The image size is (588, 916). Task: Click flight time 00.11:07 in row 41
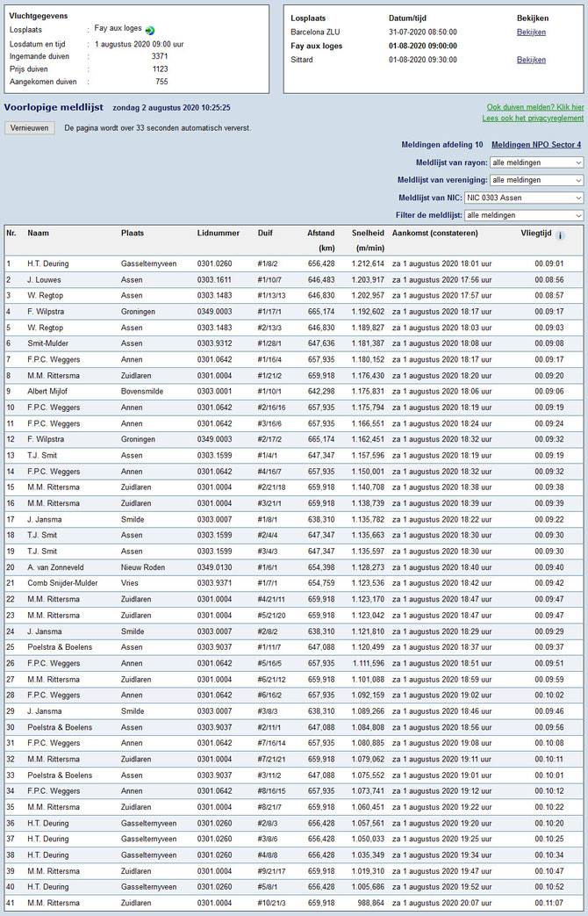[x=549, y=903]
